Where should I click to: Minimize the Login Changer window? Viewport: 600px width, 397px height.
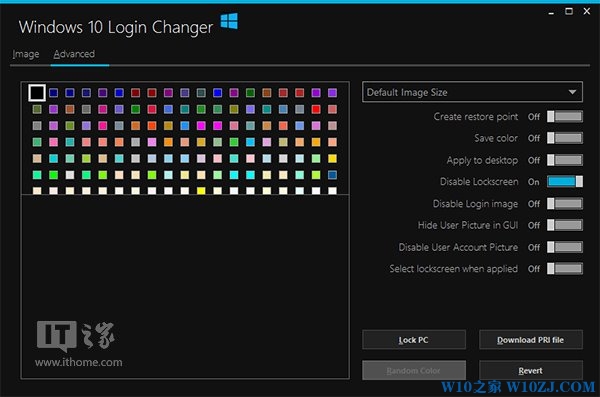click(x=551, y=12)
